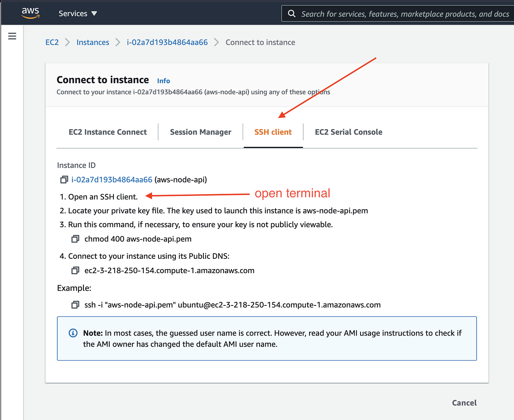Viewport: 514px width, 420px height.
Task: Navigate to EC2 via breadcrumb
Action: (52, 42)
